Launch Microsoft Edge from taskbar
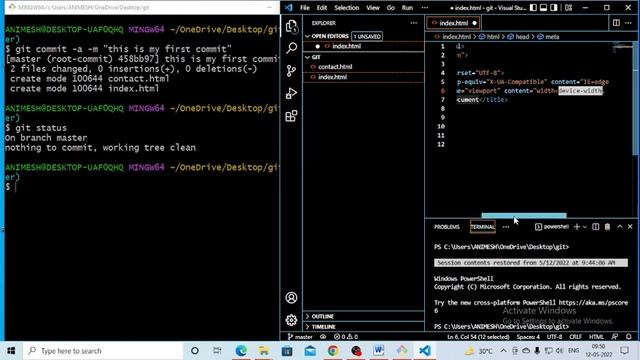 [x=241, y=351]
